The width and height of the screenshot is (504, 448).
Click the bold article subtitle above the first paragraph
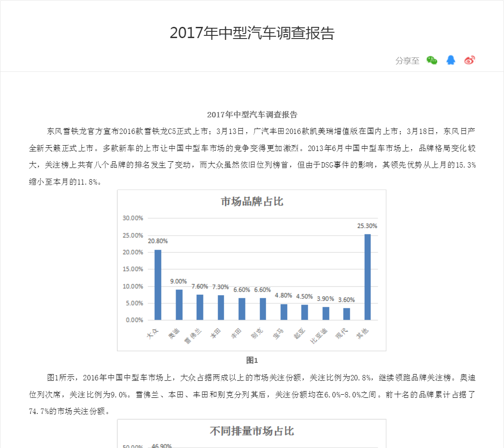pyautogui.click(x=252, y=114)
